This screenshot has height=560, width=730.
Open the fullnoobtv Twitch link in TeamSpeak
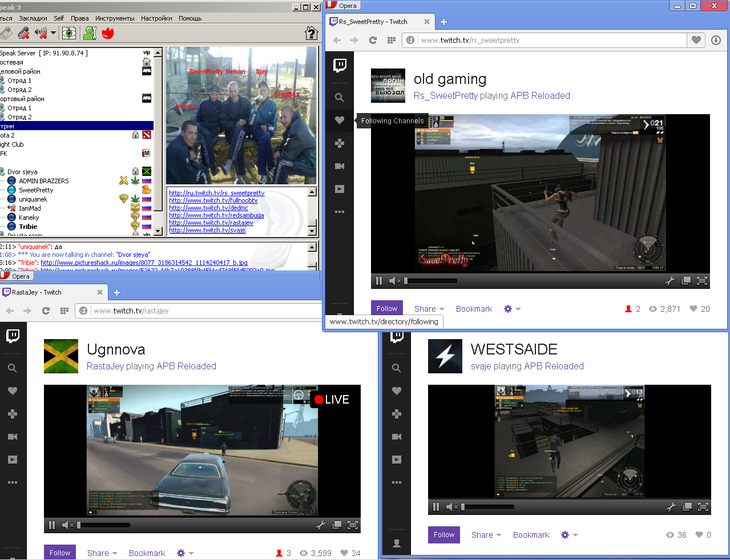click(x=213, y=200)
